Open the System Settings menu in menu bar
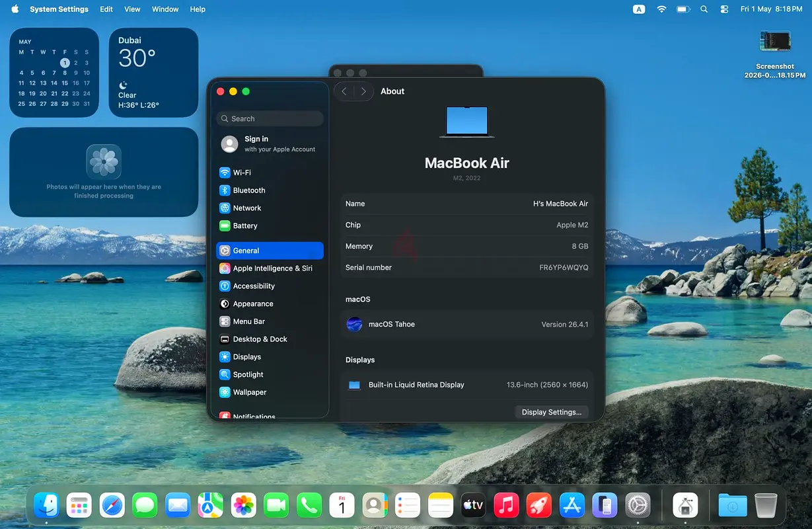 (x=59, y=9)
